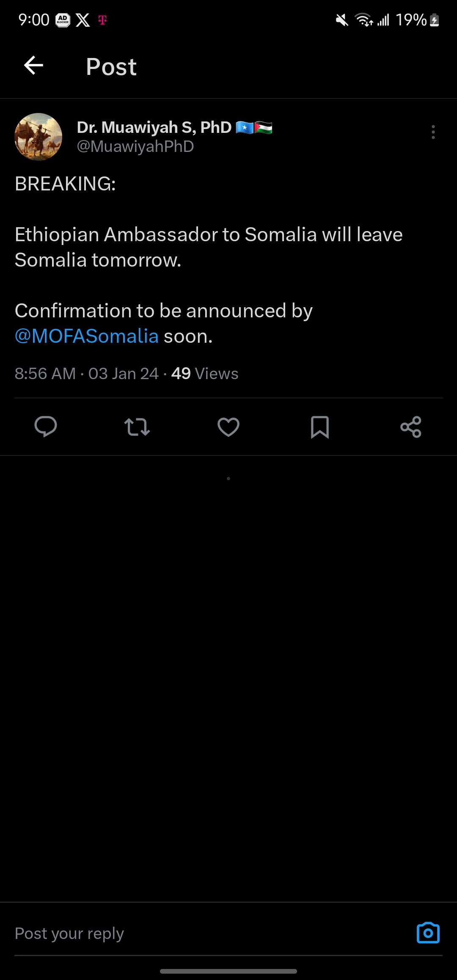This screenshot has width=457, height=980.
Task: Tap the @MuawiyahPhD handle
Action: pyautogui.click(x=135, y=146)
